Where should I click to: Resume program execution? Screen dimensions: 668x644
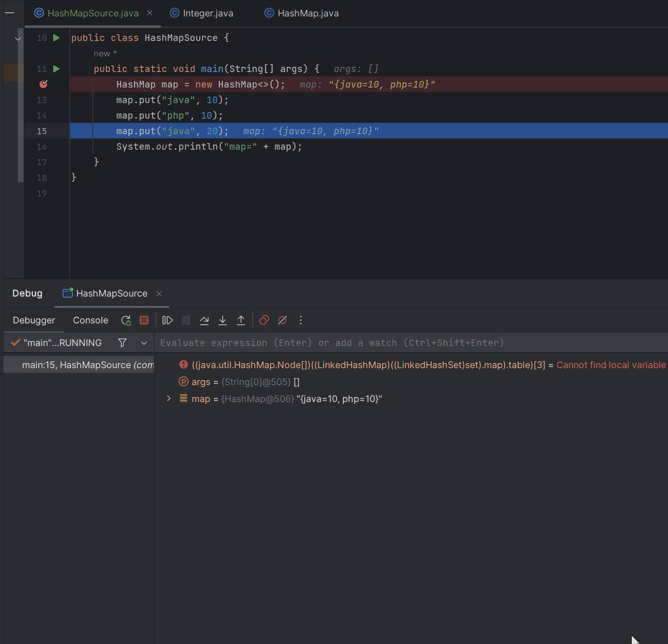[x=168, y=320]
